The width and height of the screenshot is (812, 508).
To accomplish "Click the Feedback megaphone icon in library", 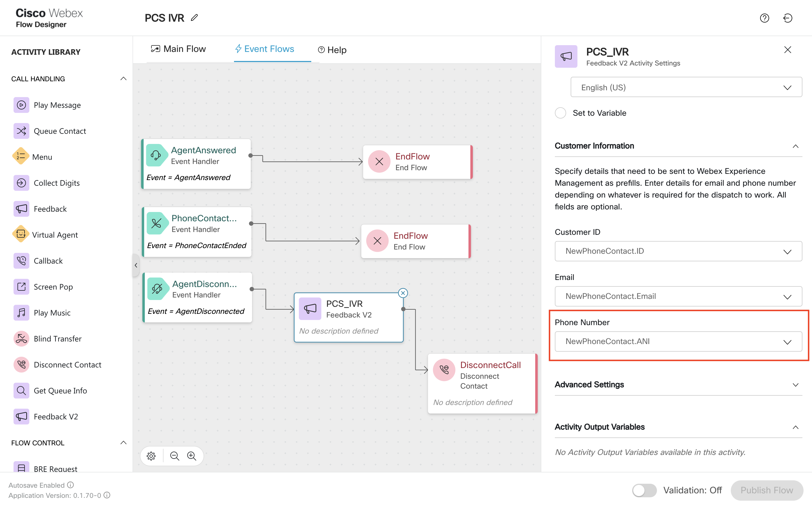I will coord(21,209).
